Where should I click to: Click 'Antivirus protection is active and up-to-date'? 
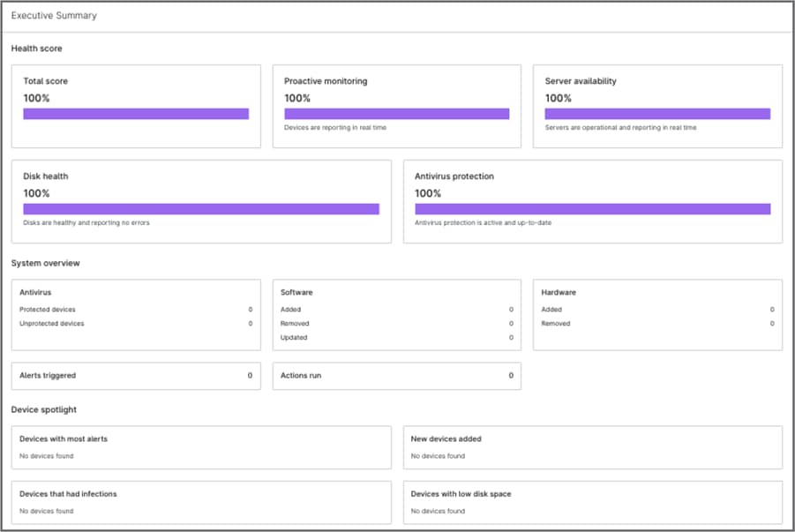(484, 222)
